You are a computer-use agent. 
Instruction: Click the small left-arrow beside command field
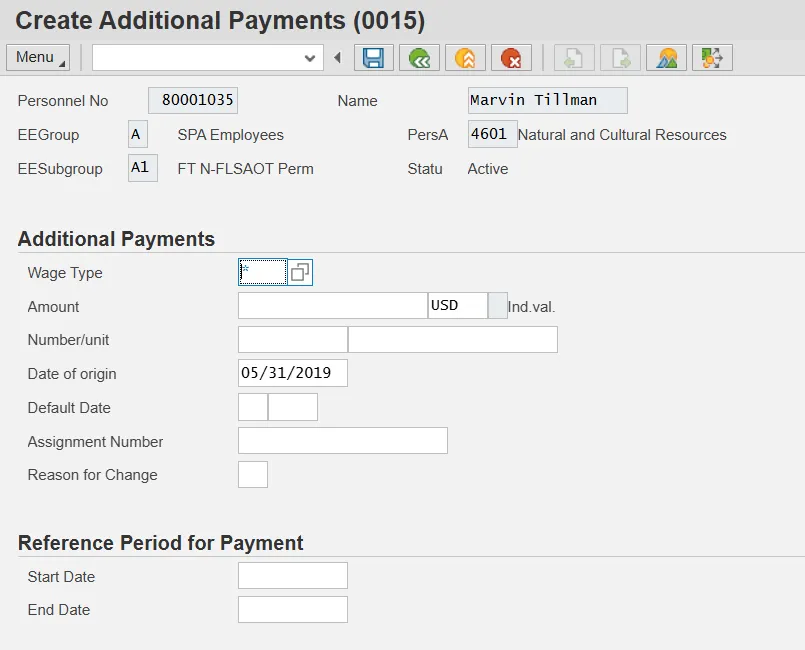(x=337, y=58)
